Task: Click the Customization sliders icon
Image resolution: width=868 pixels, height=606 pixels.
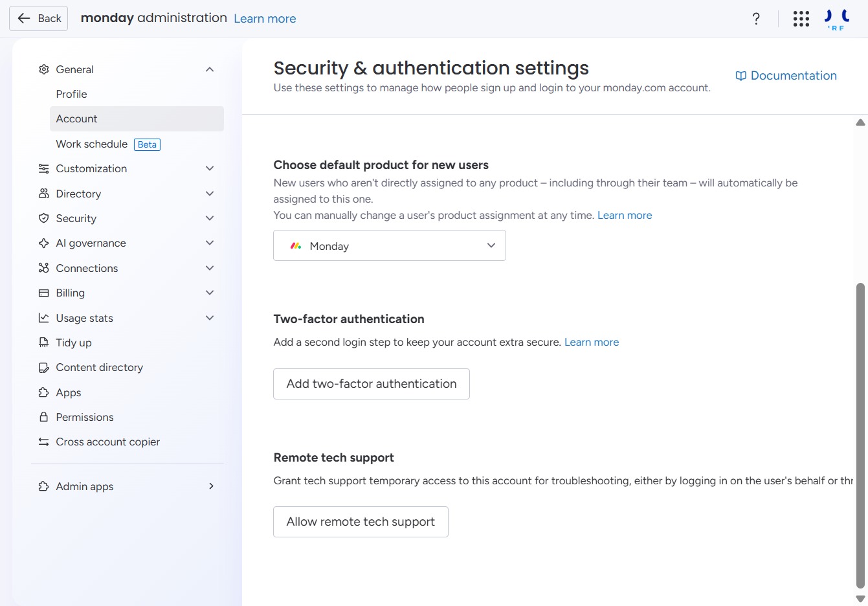Action: point(44,168)
